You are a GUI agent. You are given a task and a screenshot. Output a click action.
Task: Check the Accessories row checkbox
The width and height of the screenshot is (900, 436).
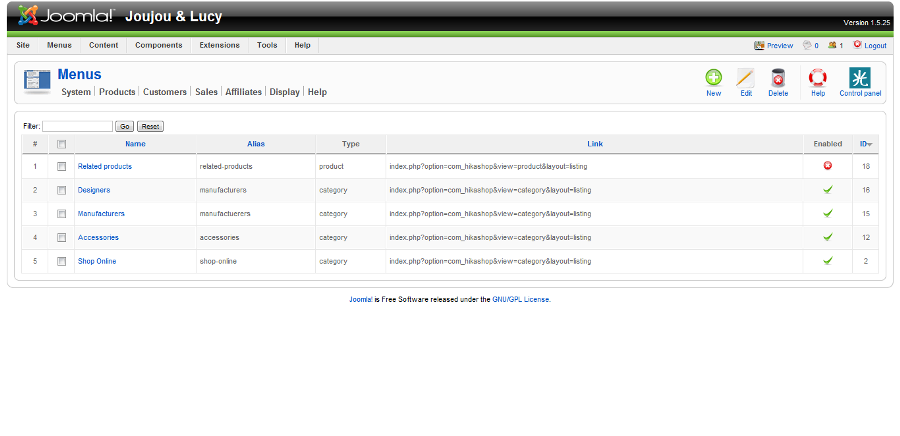[61, 238]
